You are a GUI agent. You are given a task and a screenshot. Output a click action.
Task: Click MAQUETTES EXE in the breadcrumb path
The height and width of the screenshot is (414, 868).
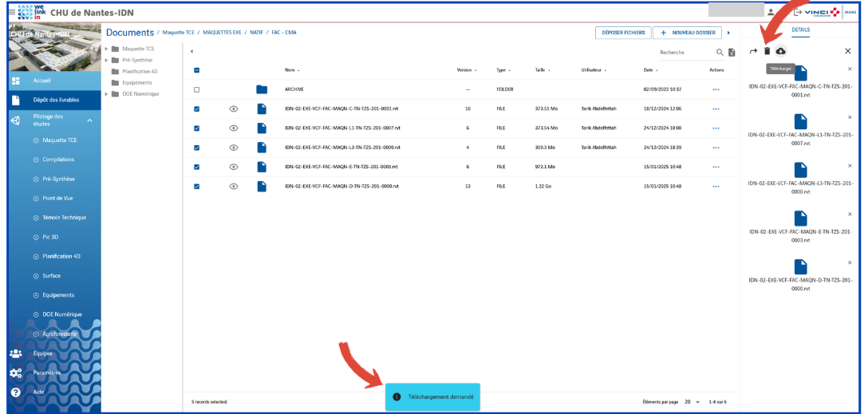pyautogui.click(x=223, y=33)
